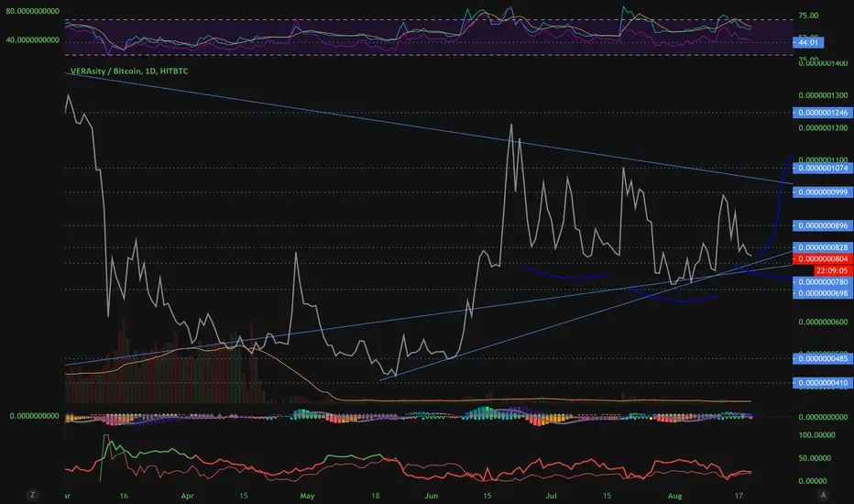The image size is (854, 504).
Task: Click the Aug label on time axis
Action: point(674,496)
